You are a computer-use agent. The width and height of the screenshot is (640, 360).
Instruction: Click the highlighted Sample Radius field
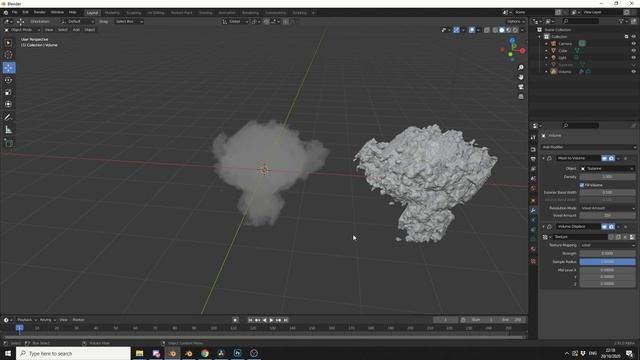click(607, 262)
